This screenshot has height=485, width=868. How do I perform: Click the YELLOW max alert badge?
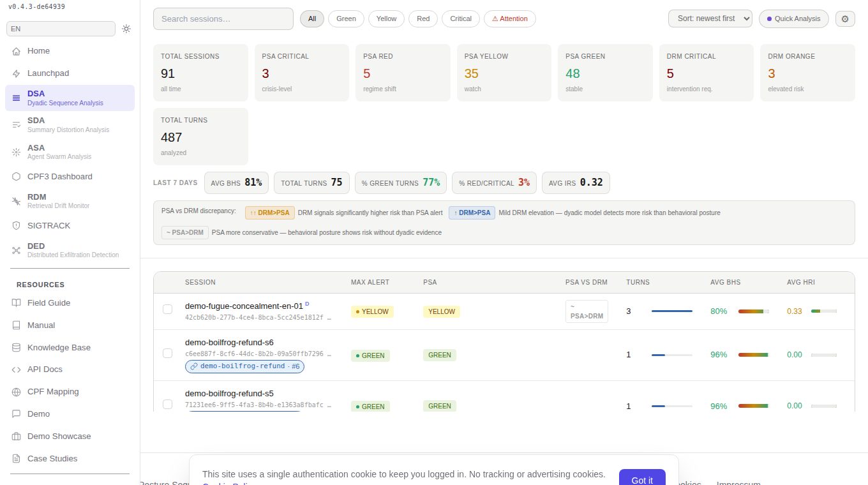pyautogui.click(x=372, y=311)
